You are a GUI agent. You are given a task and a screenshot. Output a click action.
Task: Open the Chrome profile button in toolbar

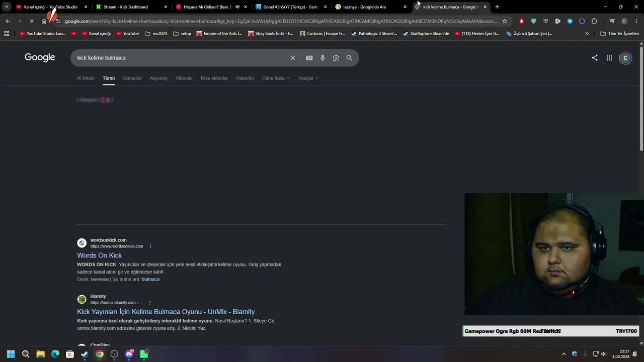pyautogui.click(x=624, y=21)
